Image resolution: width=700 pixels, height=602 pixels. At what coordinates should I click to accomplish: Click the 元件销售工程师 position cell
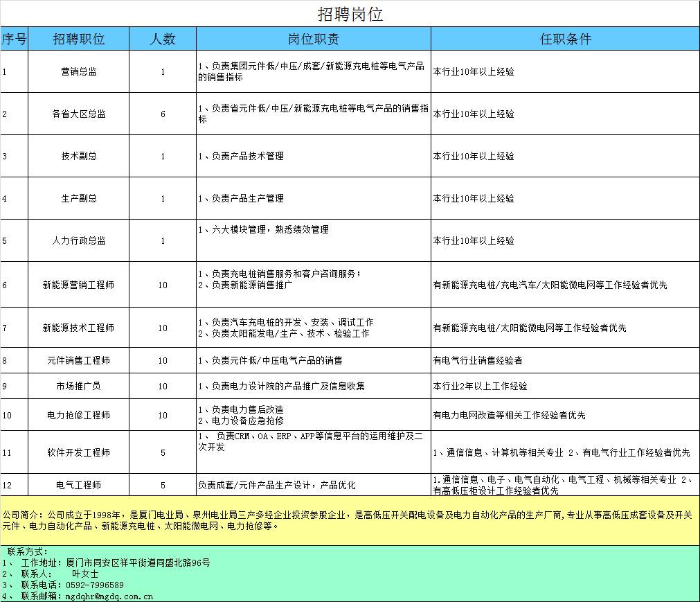(x=78, y=361)
